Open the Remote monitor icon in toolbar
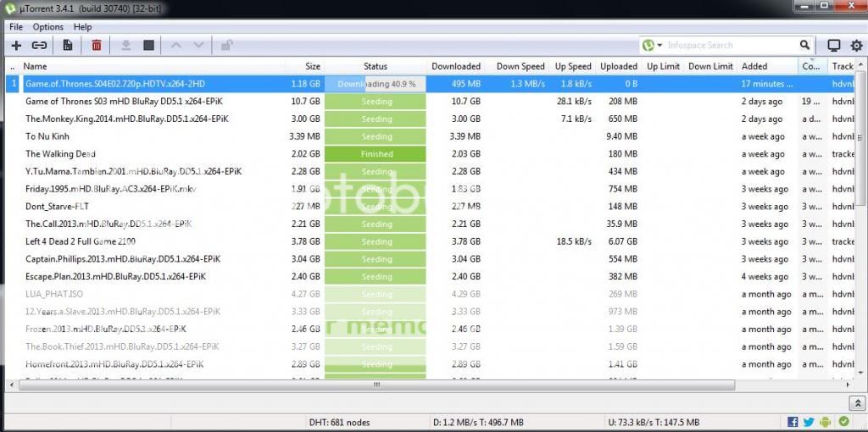Image resolution: width=868 pixels, height=432 pixels. [834, 46]
